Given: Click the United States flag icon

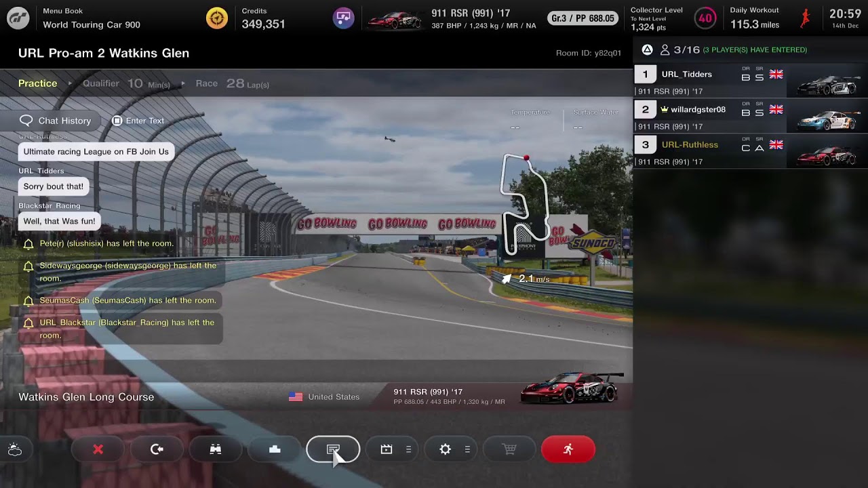Looking at the screenshot, I should pyautogui.click(x=296, y=397).
